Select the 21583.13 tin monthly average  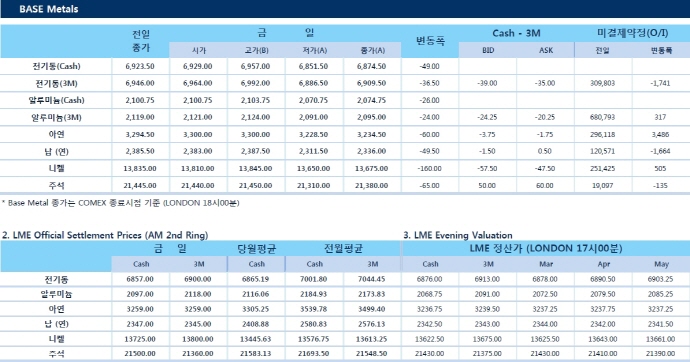click(256, 354)
